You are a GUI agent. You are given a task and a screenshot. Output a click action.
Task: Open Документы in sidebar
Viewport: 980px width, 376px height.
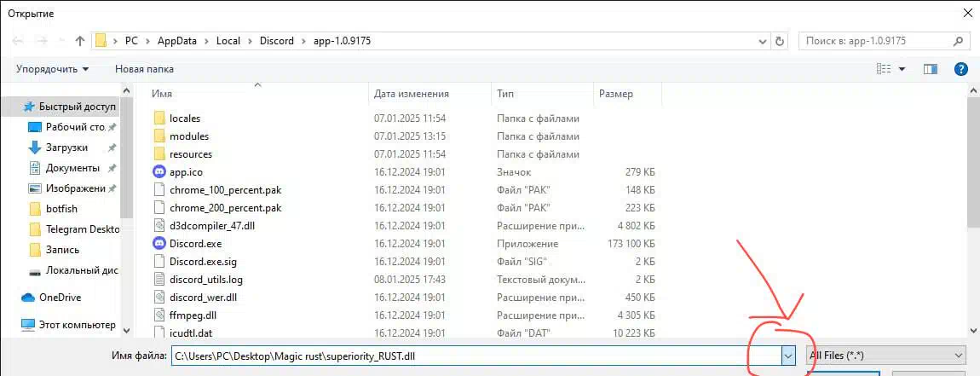(x=72, y=168)
